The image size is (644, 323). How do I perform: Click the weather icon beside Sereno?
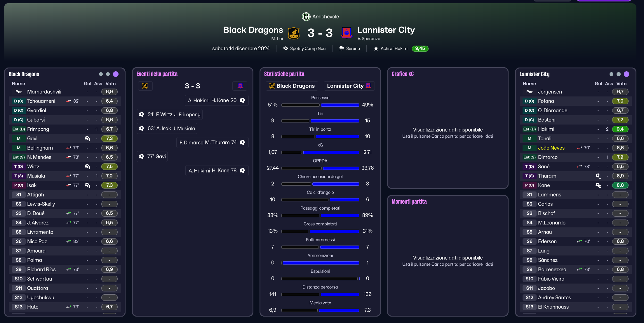click(342, 49)
